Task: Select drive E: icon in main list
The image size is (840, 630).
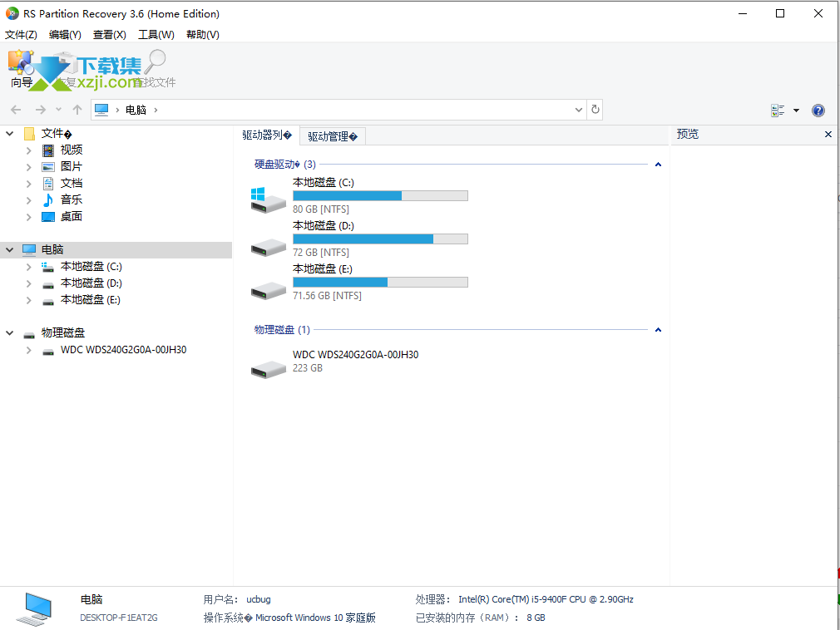Action: coord(269,290)
